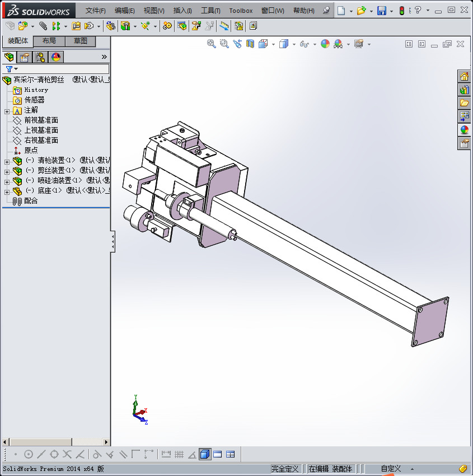
Task: Click the Previous View icon
Action: (237, 44)
